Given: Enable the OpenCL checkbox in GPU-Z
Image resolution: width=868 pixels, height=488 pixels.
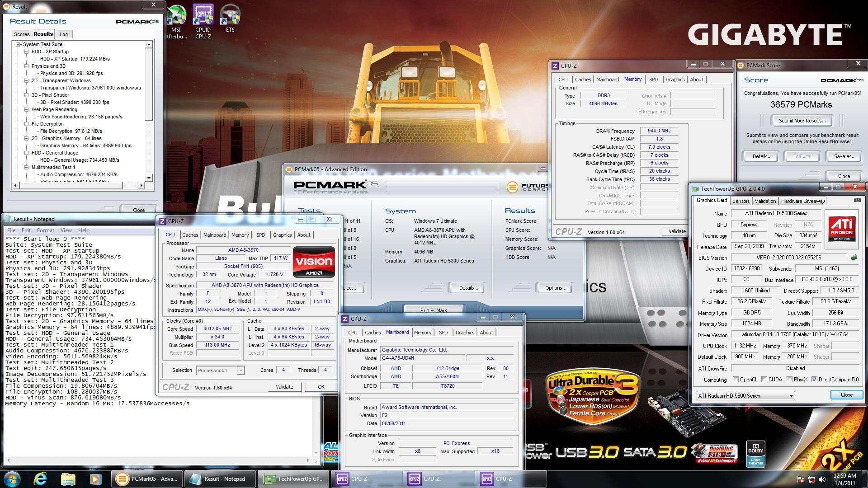Looking at the screenshot, I should 736,380.
